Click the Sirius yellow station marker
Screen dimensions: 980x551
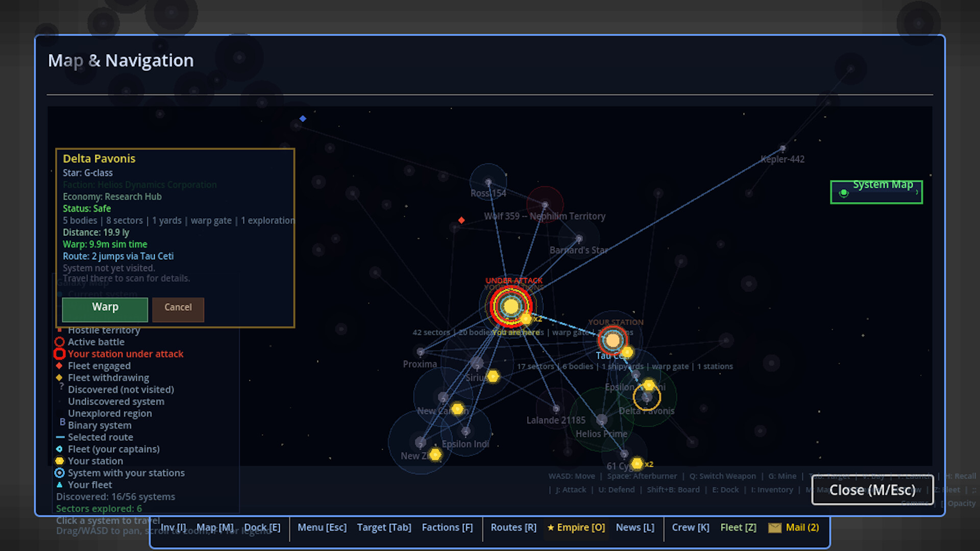493,377
